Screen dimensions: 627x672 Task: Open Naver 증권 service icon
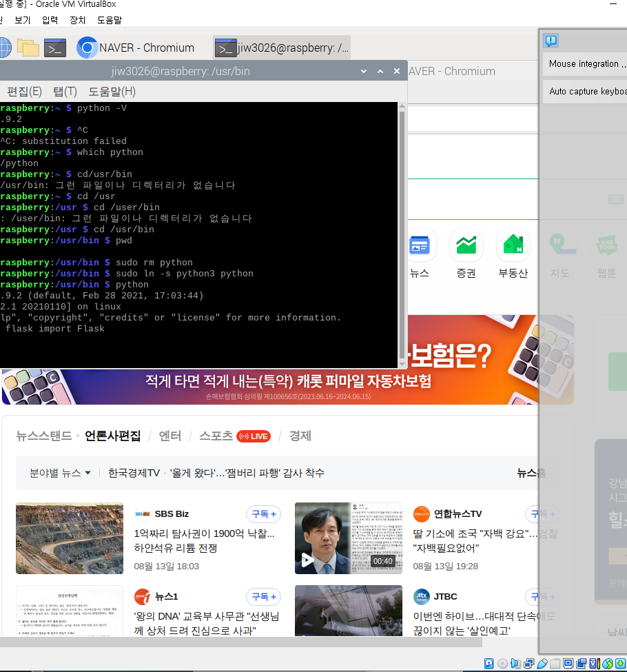tap(466, 254)
